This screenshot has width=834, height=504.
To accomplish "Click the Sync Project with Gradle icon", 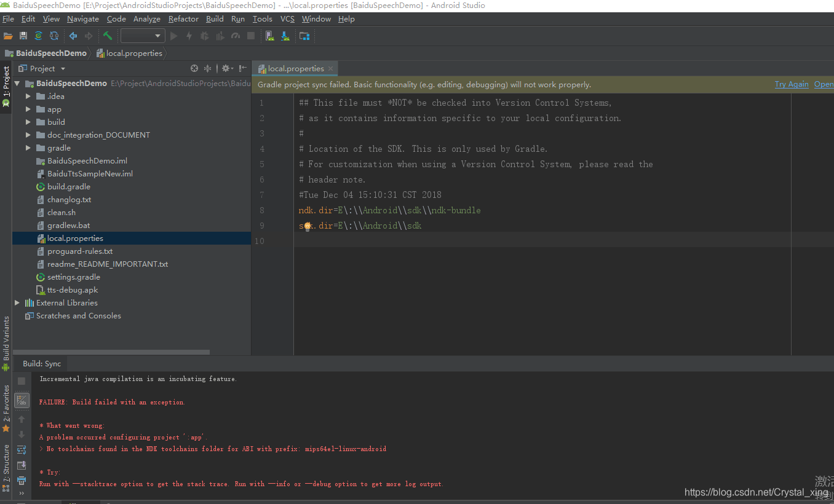I will (39, 36).
